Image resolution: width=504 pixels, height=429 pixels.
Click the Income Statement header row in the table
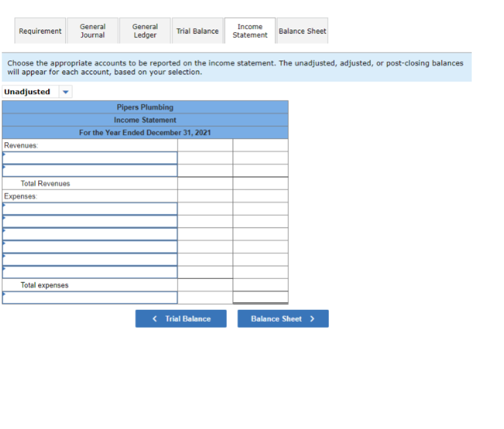coord(145,120)
